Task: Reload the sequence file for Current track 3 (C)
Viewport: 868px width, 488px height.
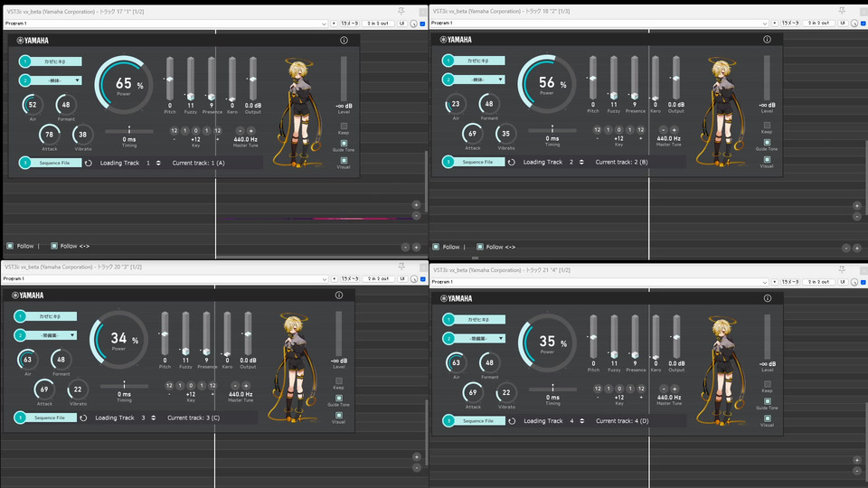Action: point(83,418)
